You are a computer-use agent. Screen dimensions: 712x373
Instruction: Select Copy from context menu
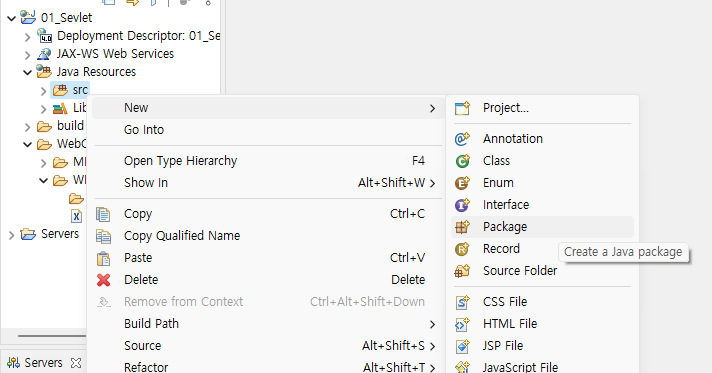point(268,214)
